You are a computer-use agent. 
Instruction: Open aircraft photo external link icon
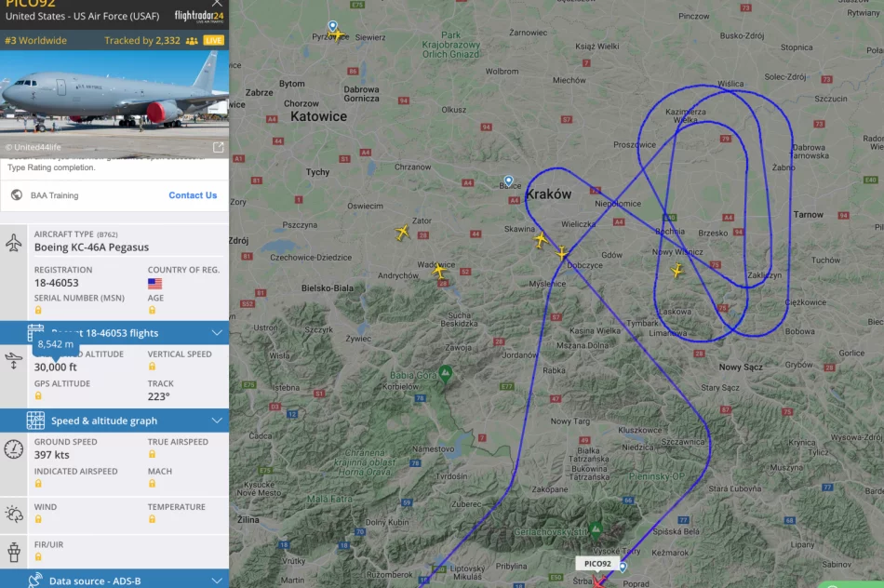tap(218, 147)
